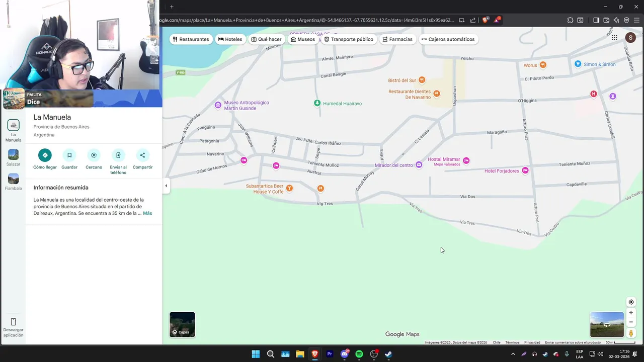Choose Transporte público filter chip

[349, 39]
